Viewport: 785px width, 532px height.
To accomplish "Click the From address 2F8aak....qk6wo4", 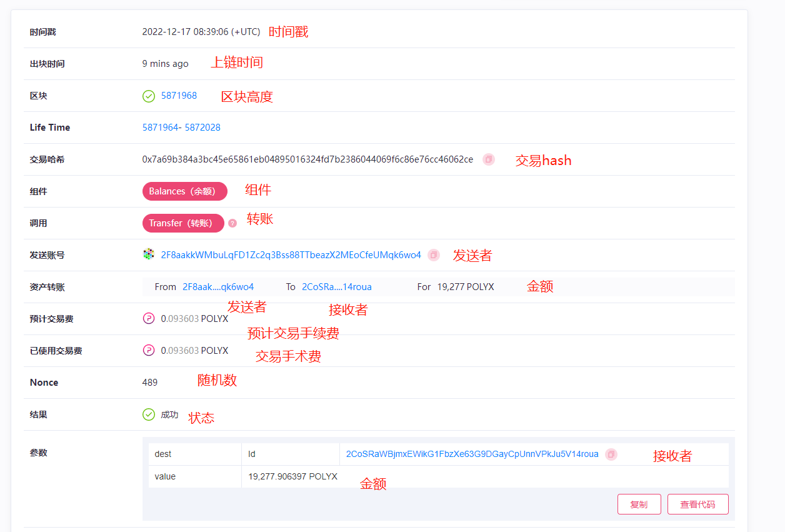I will pos(219,287).
